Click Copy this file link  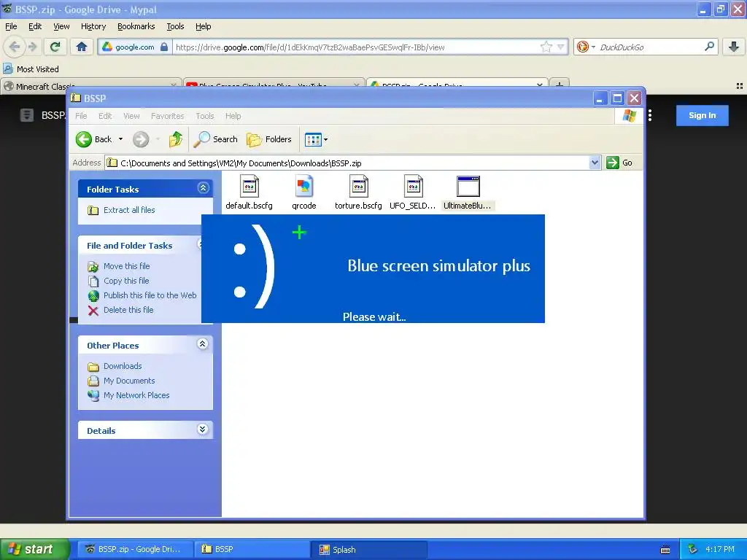tap(126, 281)
